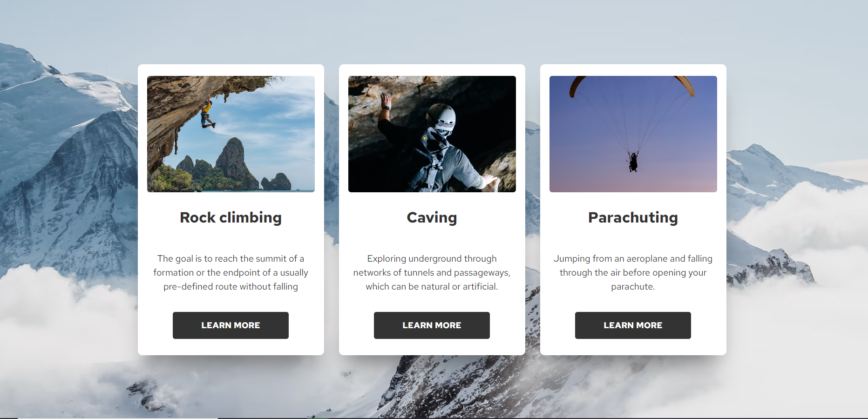Open the rock climbing cliff photo
The width and height of the screenshot is (868, 419).
point(231,134)
